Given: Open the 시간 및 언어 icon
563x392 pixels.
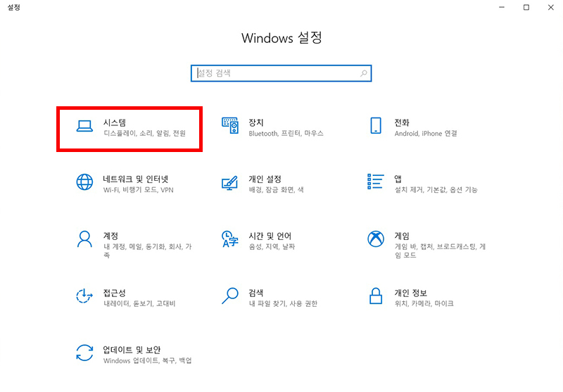Looking at the screenshot, I should click(x=230, y=239).
